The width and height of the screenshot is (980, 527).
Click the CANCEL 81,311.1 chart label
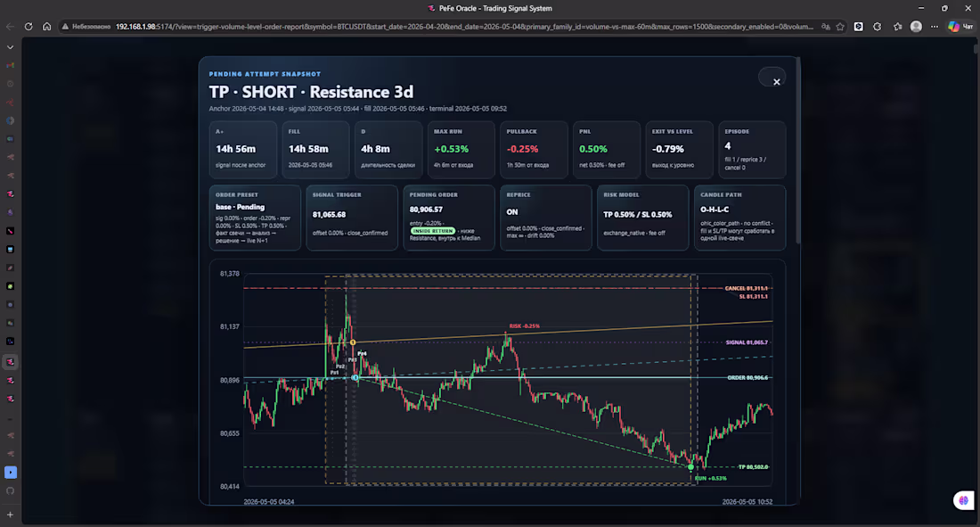pyautogui.click(x=747, y=289)
